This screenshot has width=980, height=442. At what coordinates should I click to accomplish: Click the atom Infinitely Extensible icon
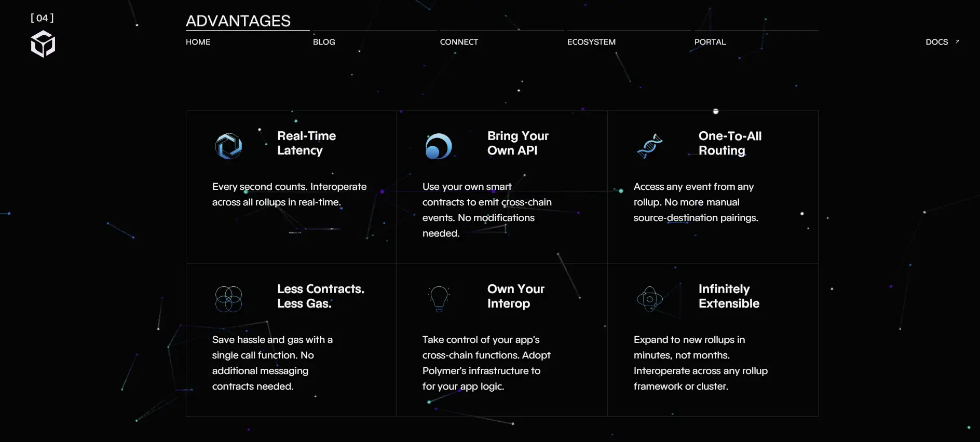click(650, 299)
